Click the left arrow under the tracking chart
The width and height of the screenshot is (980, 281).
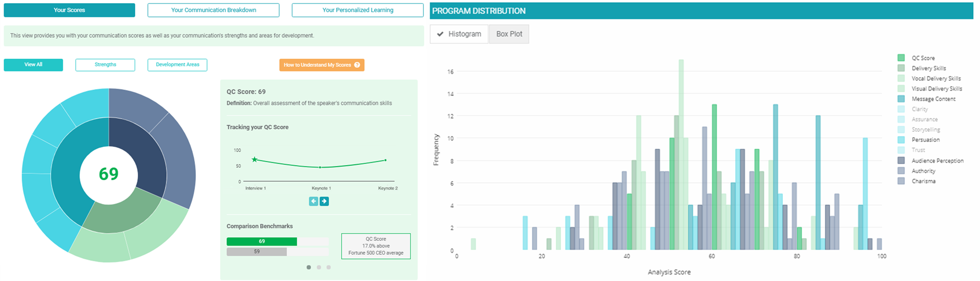tap(313, 201)
